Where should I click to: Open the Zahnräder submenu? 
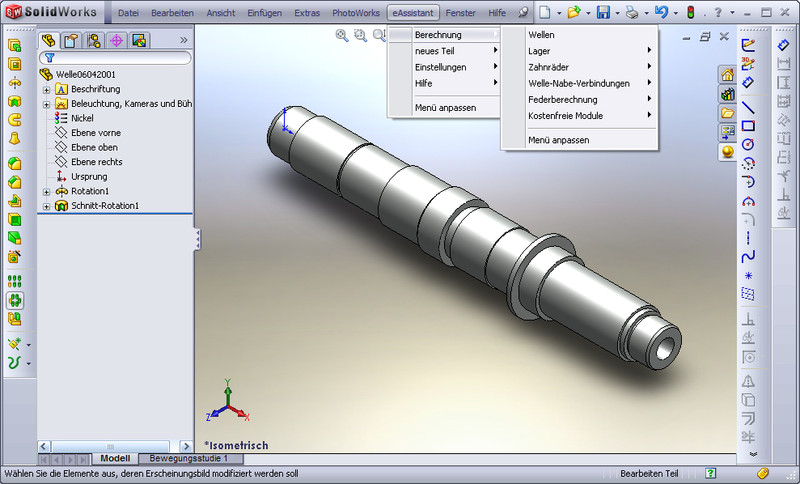click(552, 67)
